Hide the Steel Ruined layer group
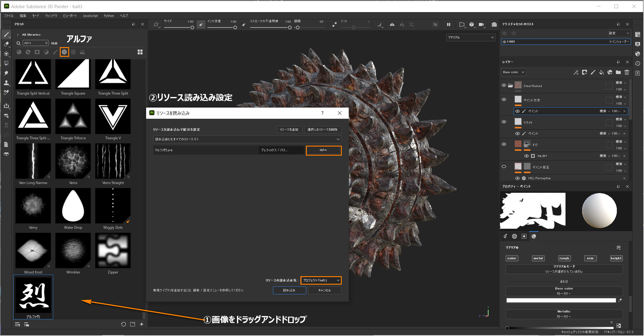The width and height of the screenshot is (644, 336). [x=504, y=86]
